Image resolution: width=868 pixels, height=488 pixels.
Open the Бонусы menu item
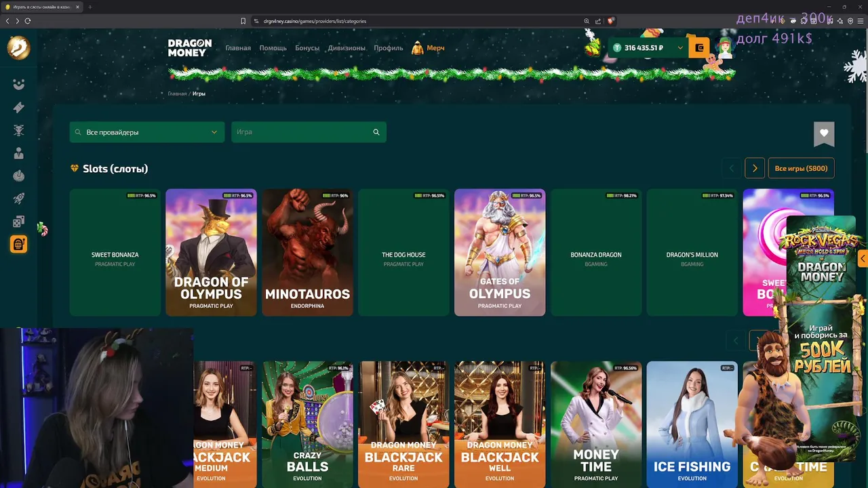point(307,48)
